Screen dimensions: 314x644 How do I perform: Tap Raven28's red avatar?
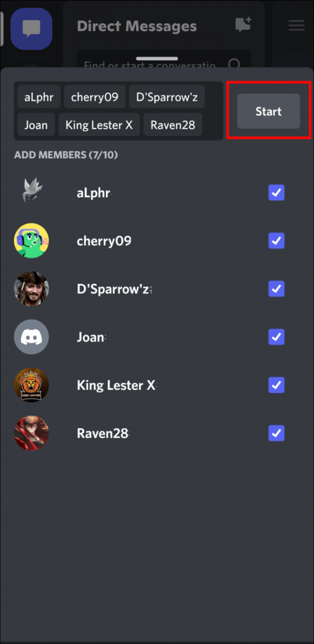(x=31, y=433)
